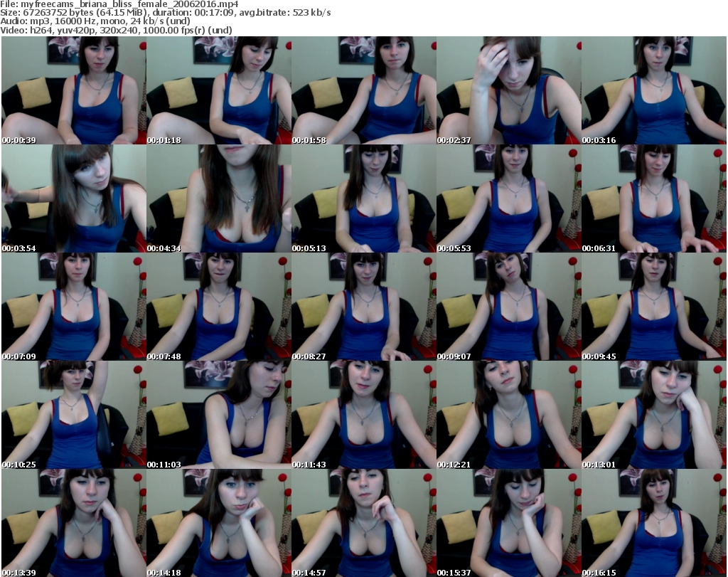Select the thumbnail frame at 00:16:15

tap(654, 523)
